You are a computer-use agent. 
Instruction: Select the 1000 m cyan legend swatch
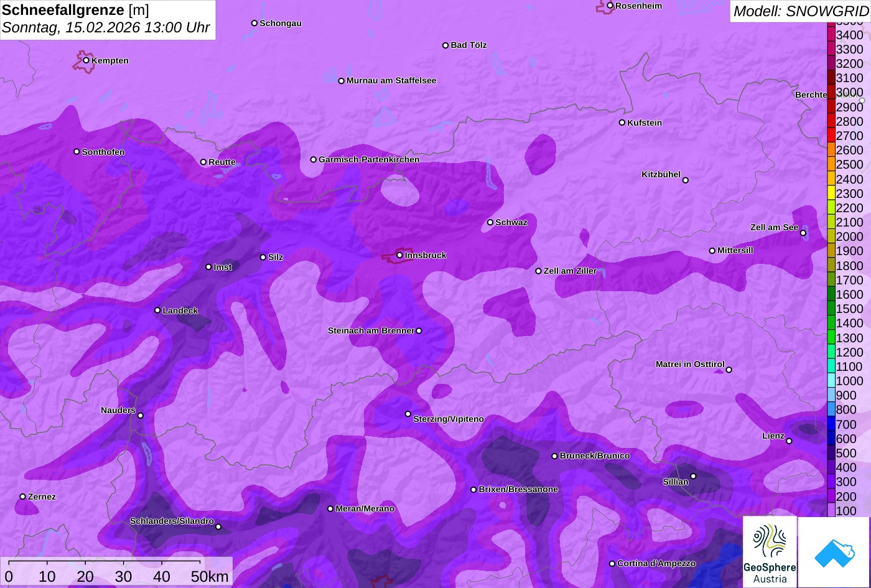831,381
